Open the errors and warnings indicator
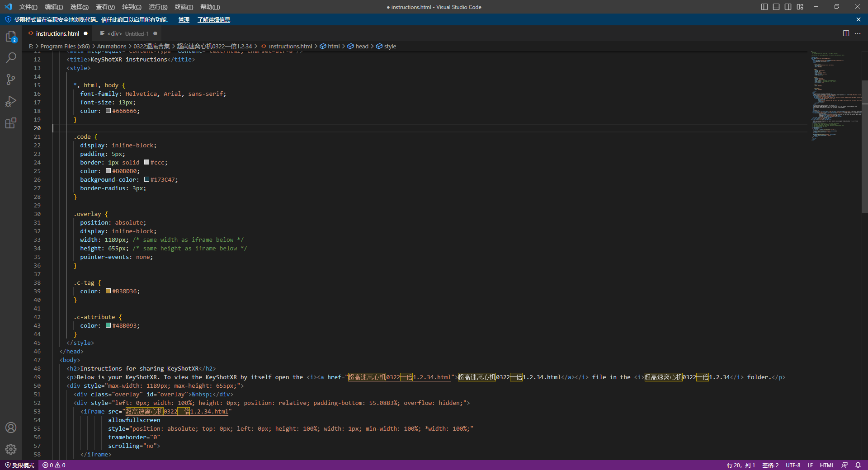Screen dimensions: 868x470 coord(54,465)
